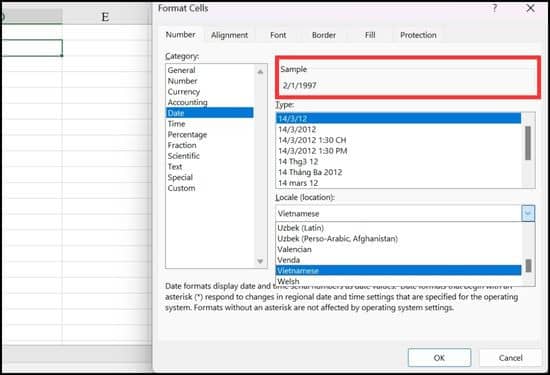Select General in the Category list
The height and width of the screenshot is (375, 550).
(209, 70)
